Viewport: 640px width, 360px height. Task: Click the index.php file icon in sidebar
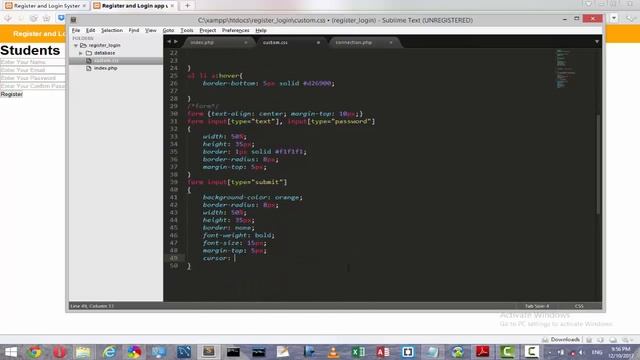(x=89, y=68)
